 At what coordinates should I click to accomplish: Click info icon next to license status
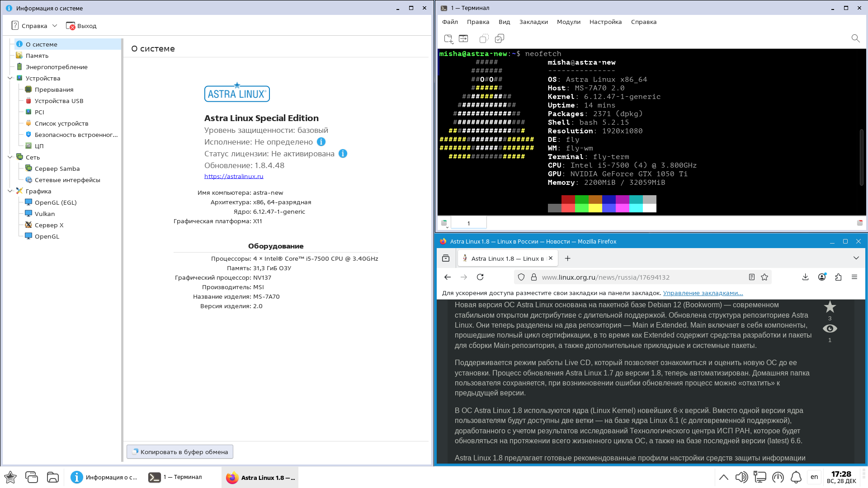tap(343, 154)
